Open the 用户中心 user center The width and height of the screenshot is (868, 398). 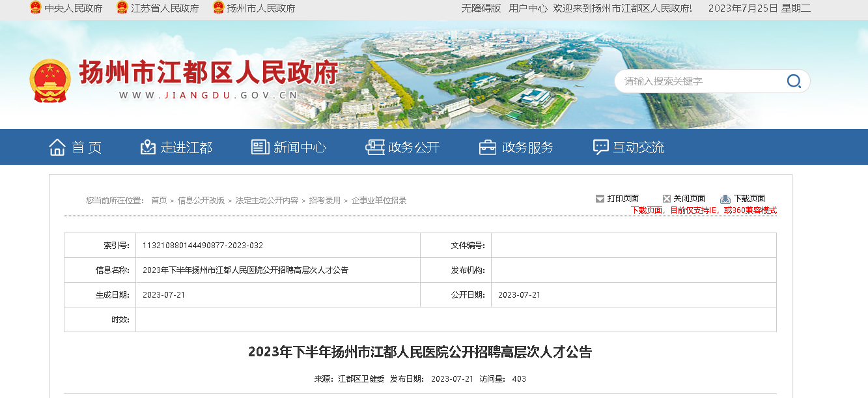pos(527,8)
